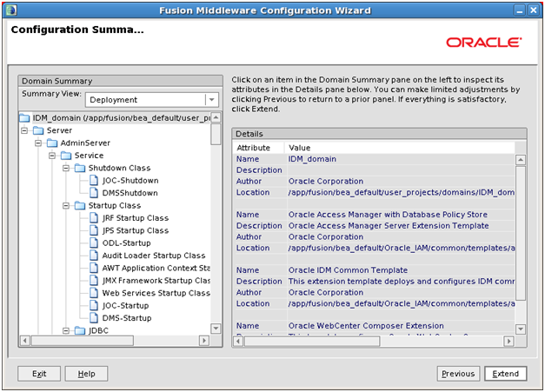545x392 pixels.
Task: Click the JPS Startup Class document icon
Action: coord(94,230)
